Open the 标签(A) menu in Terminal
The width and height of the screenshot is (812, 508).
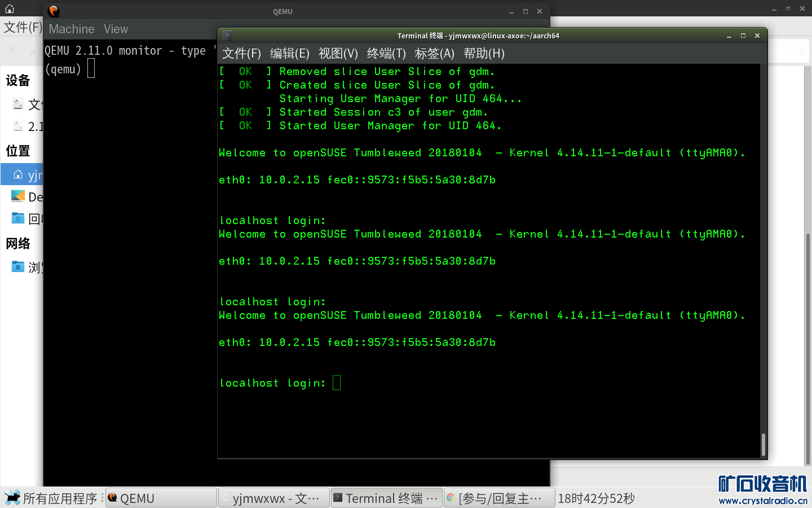pos(435,54)
